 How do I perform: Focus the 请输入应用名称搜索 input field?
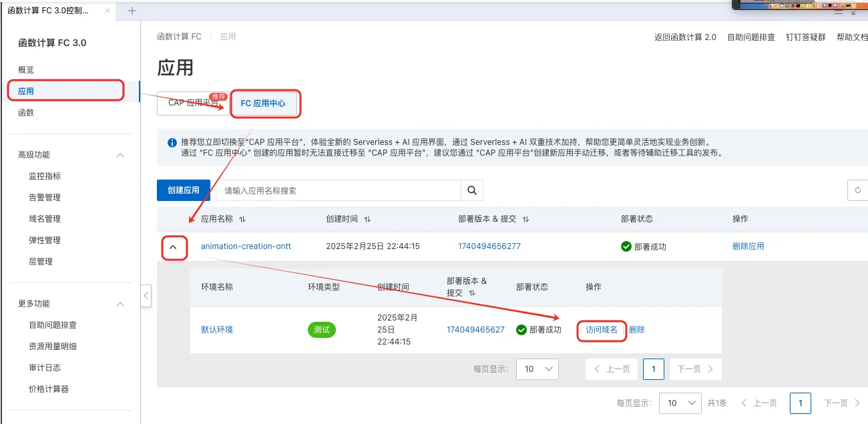pyautogui.click(x=339, y=190)
